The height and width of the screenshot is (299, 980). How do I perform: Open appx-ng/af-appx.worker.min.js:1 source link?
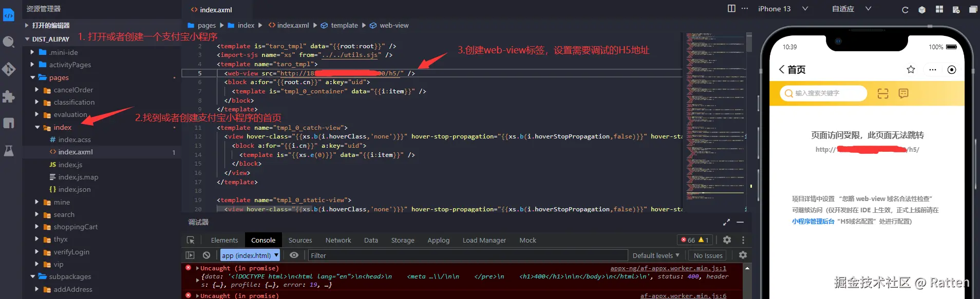click(668, 268)
